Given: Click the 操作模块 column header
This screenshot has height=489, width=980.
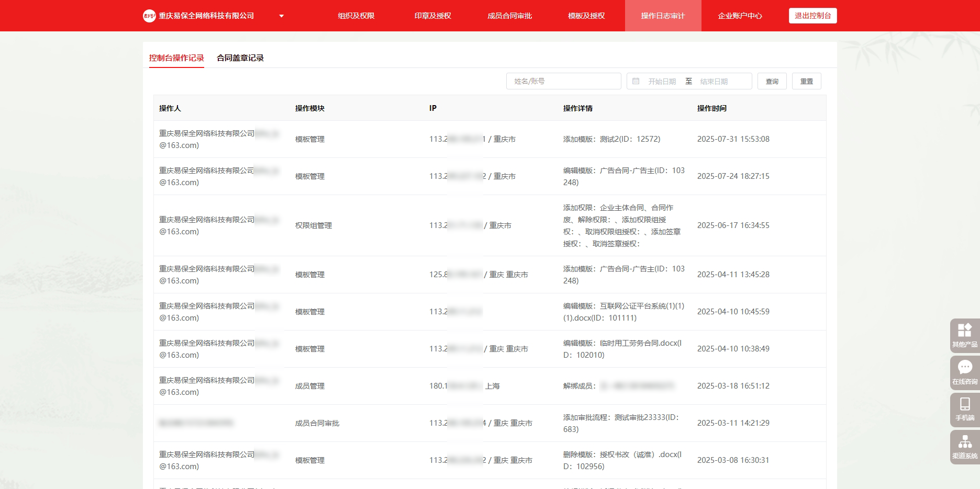Looking at the screenshot, I should tap(309, 108).
